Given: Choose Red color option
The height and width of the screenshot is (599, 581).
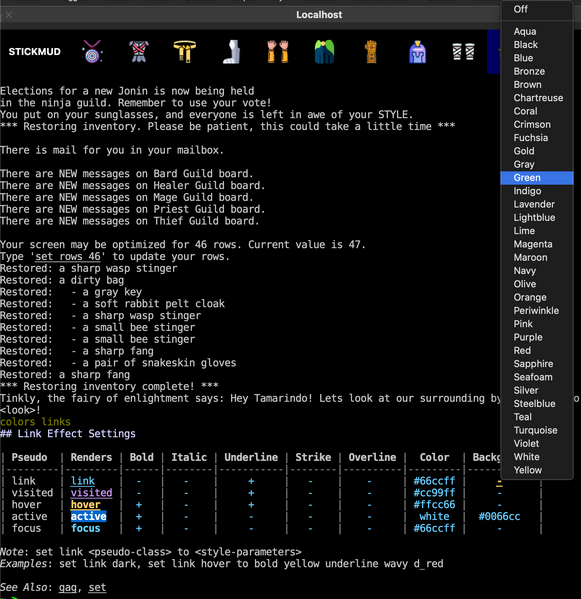Looking at the screenshot, I should (x=537, y=350).
